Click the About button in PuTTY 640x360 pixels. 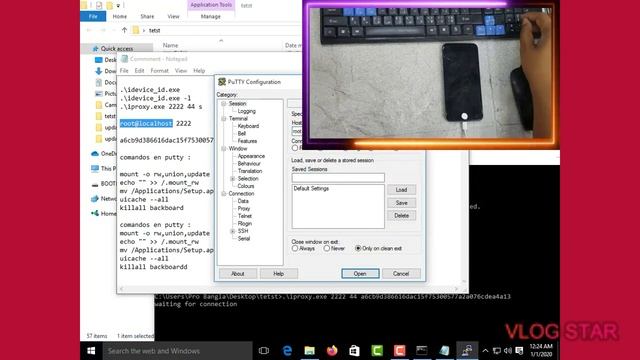pyautogui.click(x=238, y=273)
